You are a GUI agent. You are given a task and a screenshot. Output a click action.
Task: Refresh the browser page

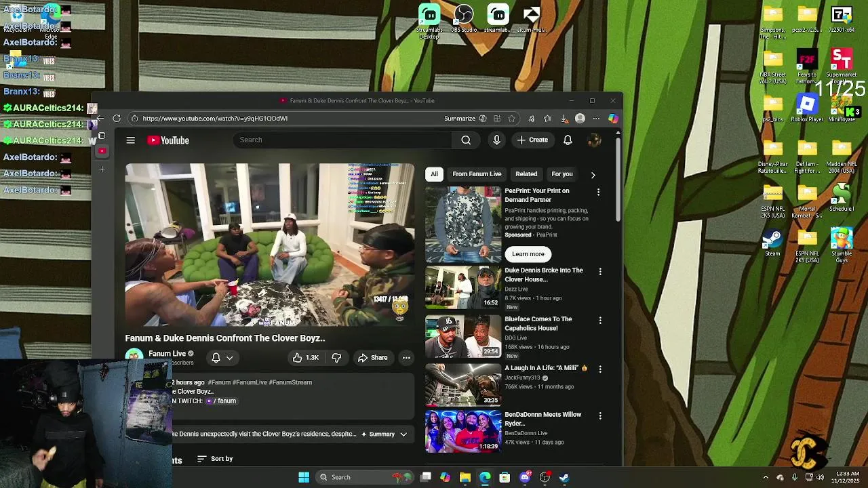(x=117, y=118)
